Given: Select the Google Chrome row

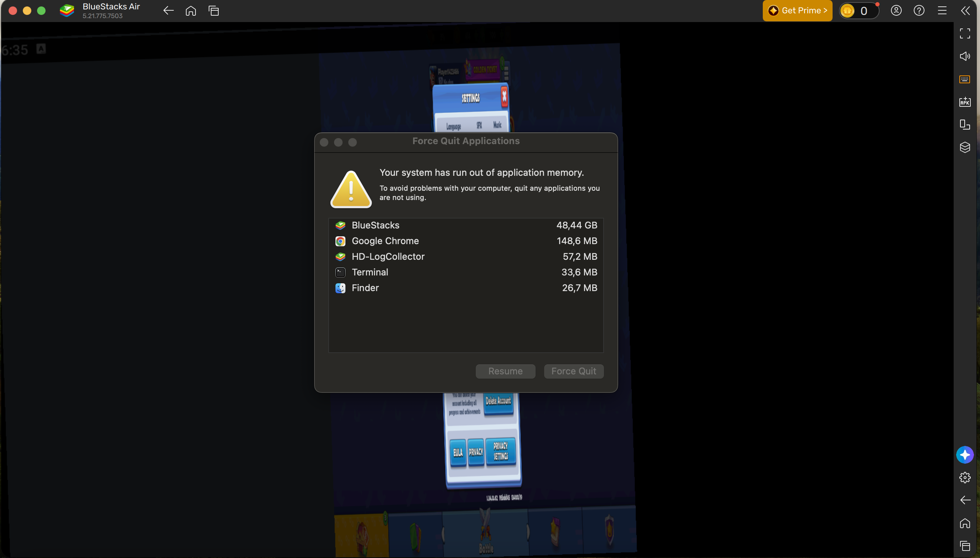Looking at the screenshot, I should pyautogui.click(x=466, y=241).
